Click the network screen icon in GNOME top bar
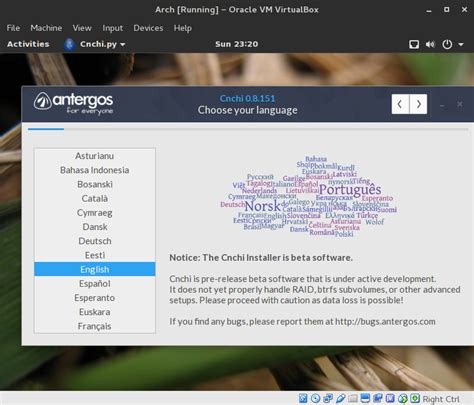474x405 pixels. [x=414, y=44]
